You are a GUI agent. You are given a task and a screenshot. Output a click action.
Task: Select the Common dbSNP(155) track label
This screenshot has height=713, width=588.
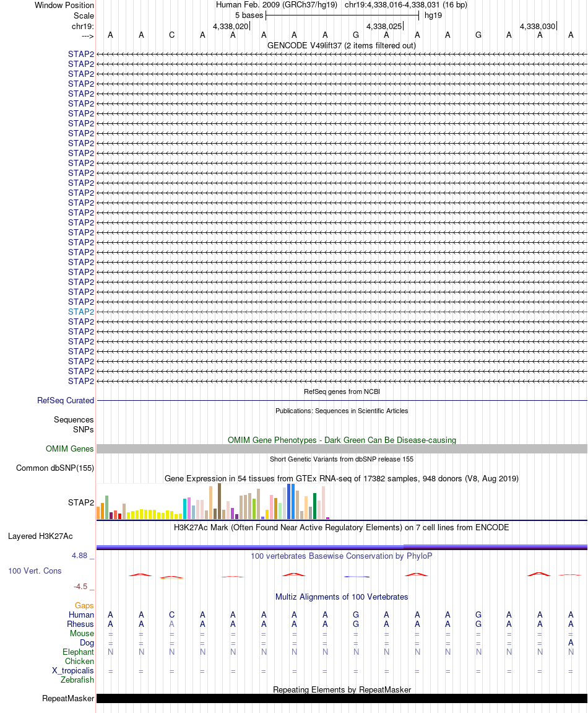click(55, 468)
